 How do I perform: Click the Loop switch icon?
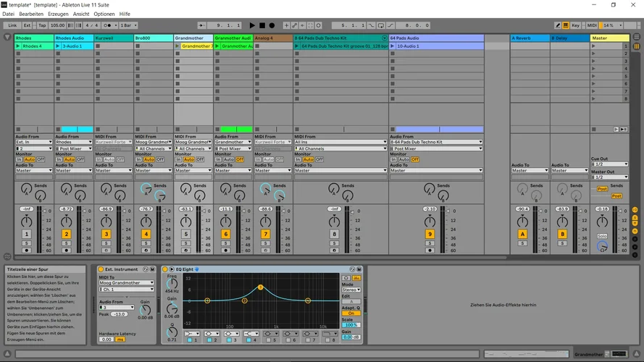(x=381, y=25)
